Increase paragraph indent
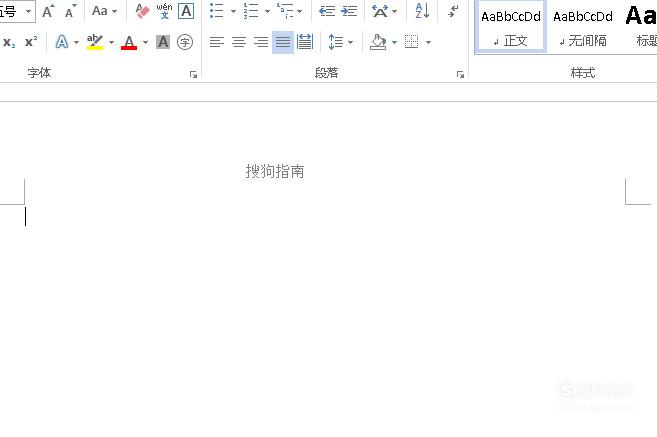The image size is (657, 437). (x=349, y=11)
